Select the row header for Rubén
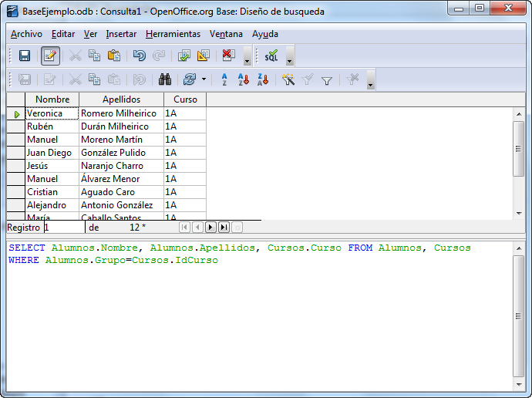The image size is (532, 398). (15, 126)
